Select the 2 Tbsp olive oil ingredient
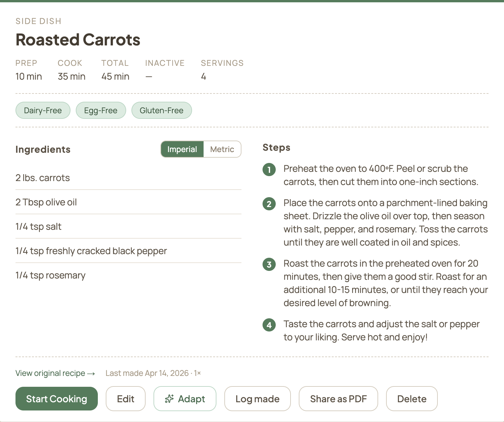The height and width of the screenshot is (422, 504). click(46, 202)
